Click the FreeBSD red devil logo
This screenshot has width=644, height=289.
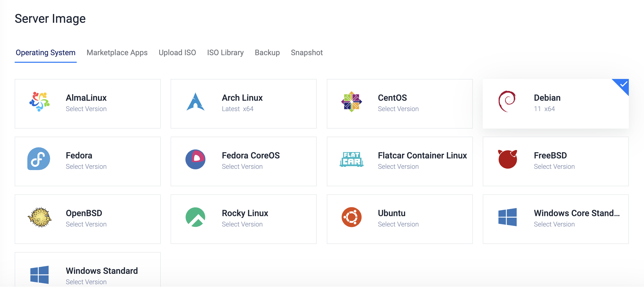[x=508, y=159]
